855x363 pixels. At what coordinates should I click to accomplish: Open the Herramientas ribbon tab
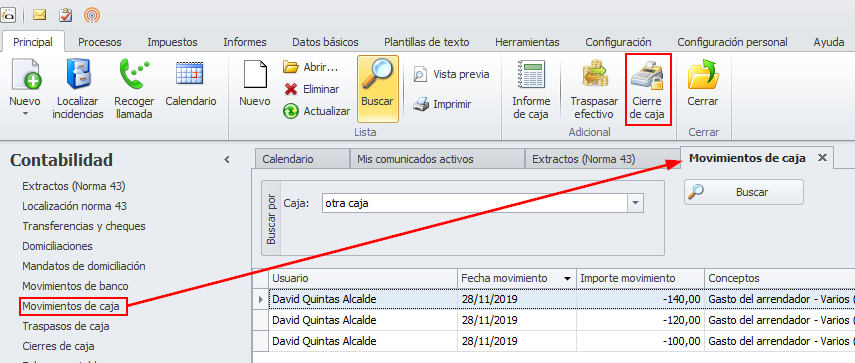pyautogui.click(x=527, y=42)
